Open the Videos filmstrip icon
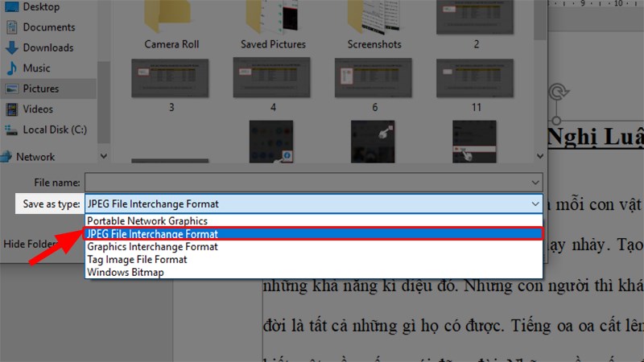The image size is (644, 362). coord(11,109)
